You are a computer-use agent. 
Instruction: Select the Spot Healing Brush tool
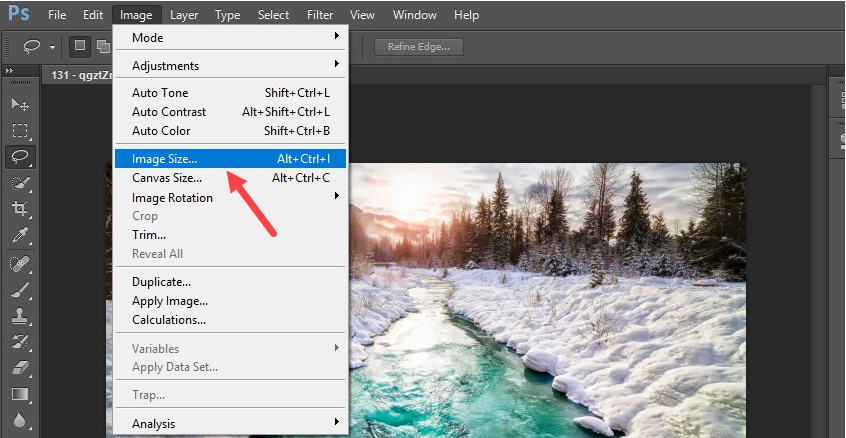tap(19, 263)
